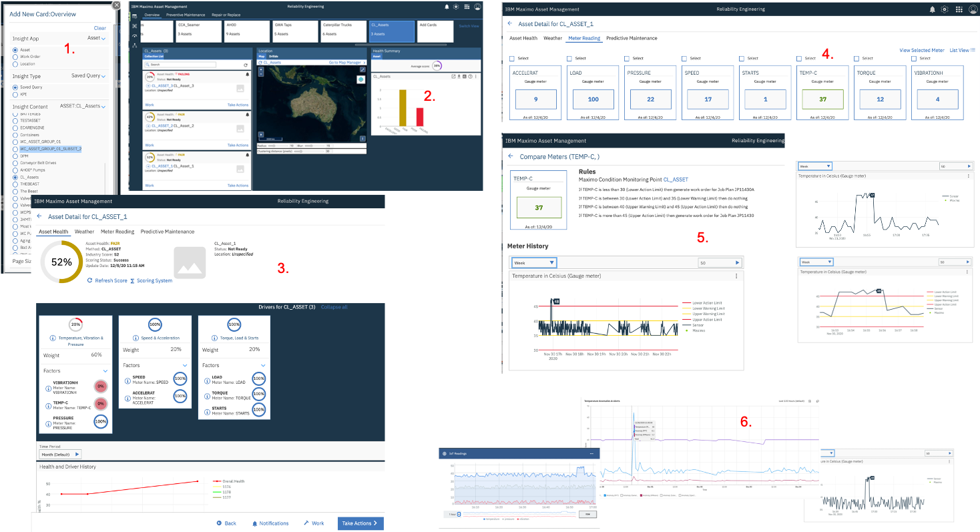Select the Containers radio button in Insight Content
Image resolution: width=980 pixels, height=532 pixels.
(x=15, y=135)
